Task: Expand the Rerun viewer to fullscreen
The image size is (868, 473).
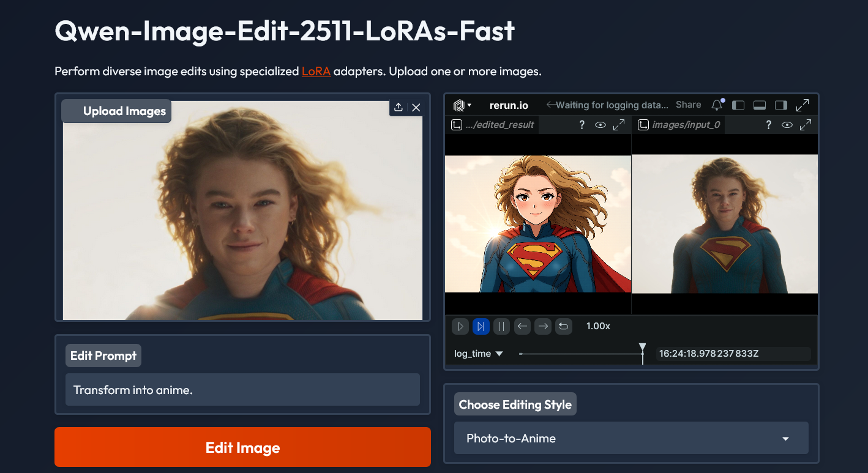Action: pyautogui.click(x=803, y=105)
